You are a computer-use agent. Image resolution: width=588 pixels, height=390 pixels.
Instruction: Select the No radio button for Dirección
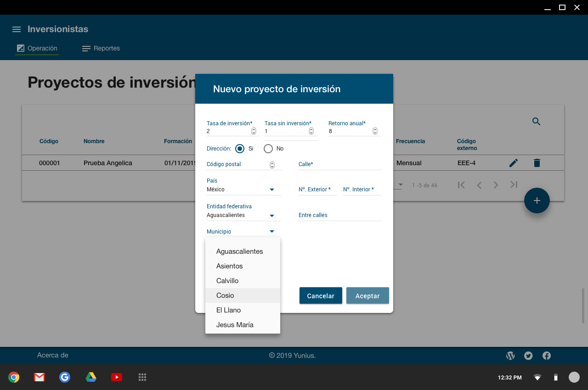click(x=268, y=149)
